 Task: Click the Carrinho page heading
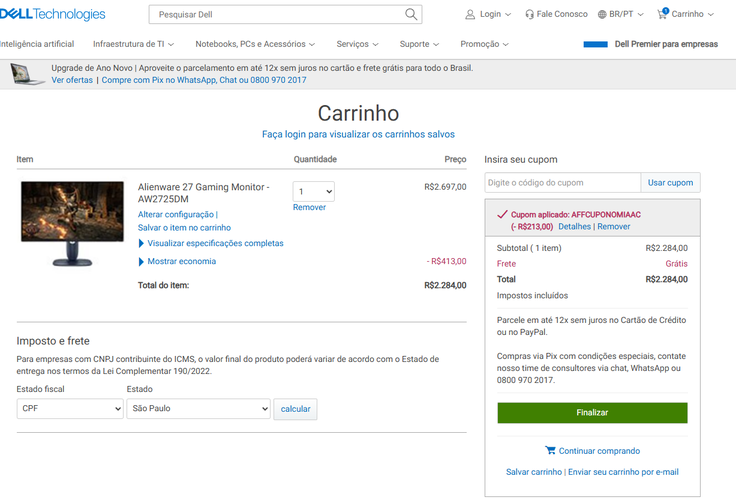358,113
